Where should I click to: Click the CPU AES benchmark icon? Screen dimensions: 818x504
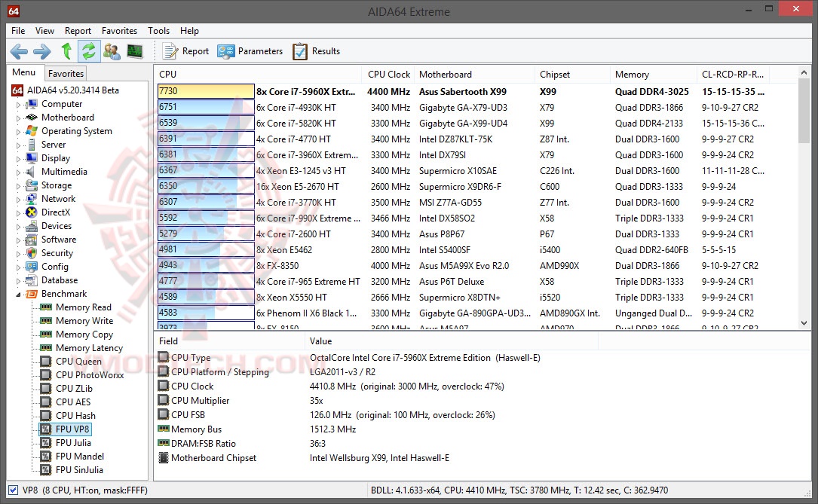46,402
